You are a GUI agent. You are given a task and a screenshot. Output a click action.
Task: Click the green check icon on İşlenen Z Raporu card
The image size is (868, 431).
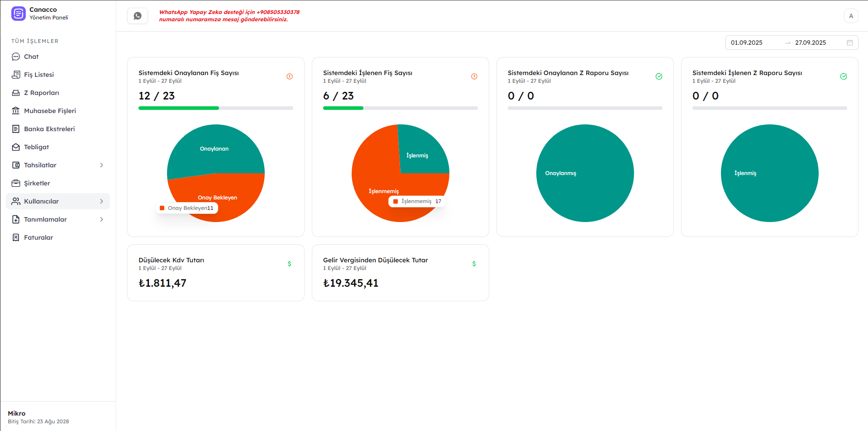click(x=843, y=76)
